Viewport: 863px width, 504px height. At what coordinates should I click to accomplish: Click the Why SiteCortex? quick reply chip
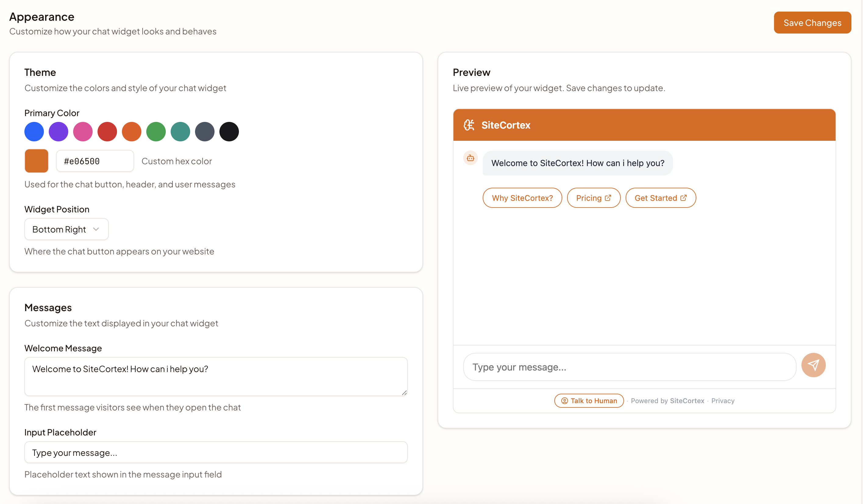(x=522, y=197)
